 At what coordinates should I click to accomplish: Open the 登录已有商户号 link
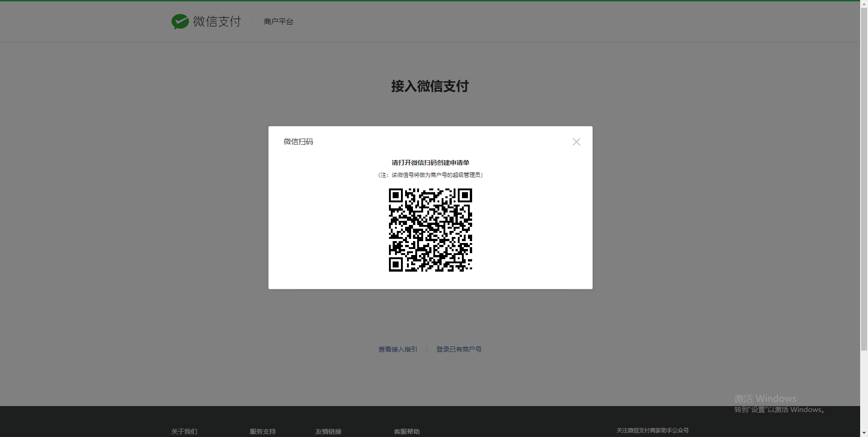459,349
